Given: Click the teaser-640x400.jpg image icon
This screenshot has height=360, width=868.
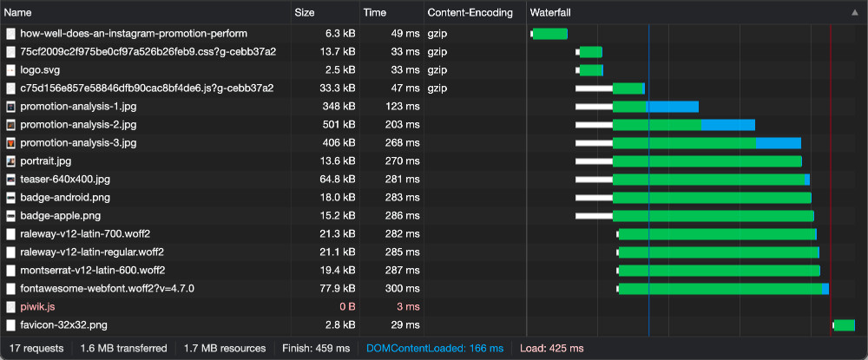Looking at the screenshot, I should (10, 180).
